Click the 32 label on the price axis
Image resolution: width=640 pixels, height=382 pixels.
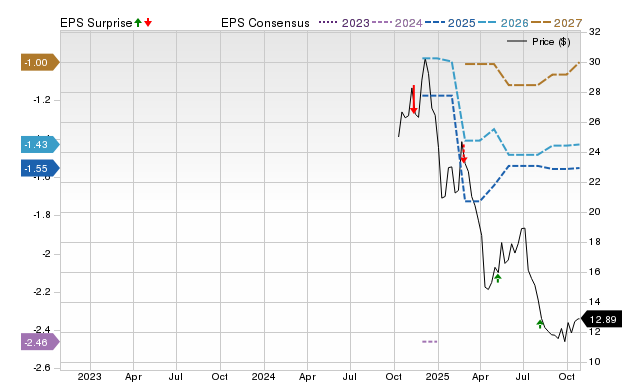coord(595,32)
